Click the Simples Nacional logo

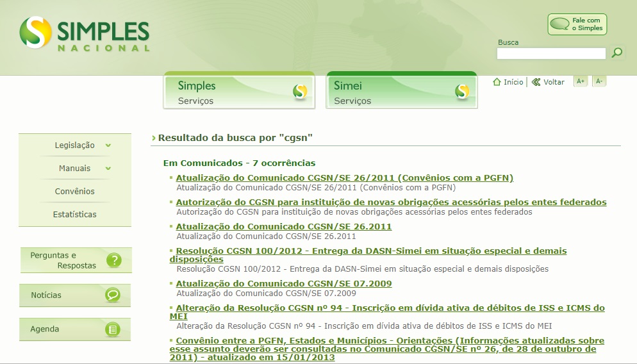(85, 34)
